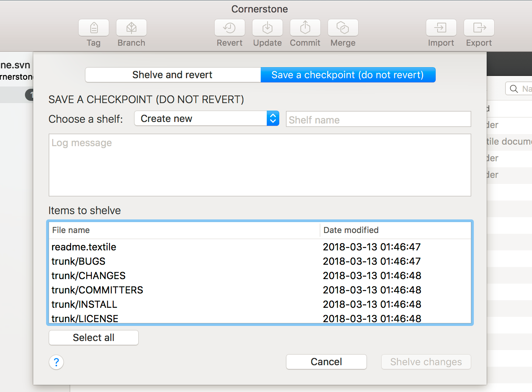Open the Create new shelf dropdown

click(x=207, y=119)
